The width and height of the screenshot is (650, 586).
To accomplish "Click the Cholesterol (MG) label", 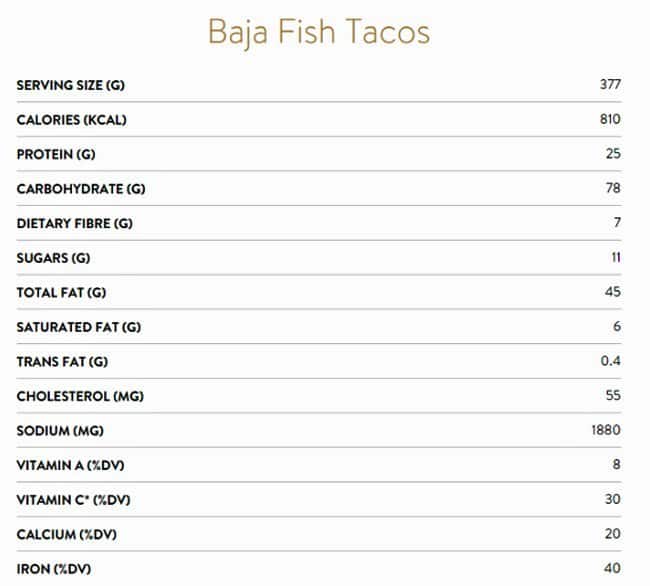I will [x=78, y=396].
